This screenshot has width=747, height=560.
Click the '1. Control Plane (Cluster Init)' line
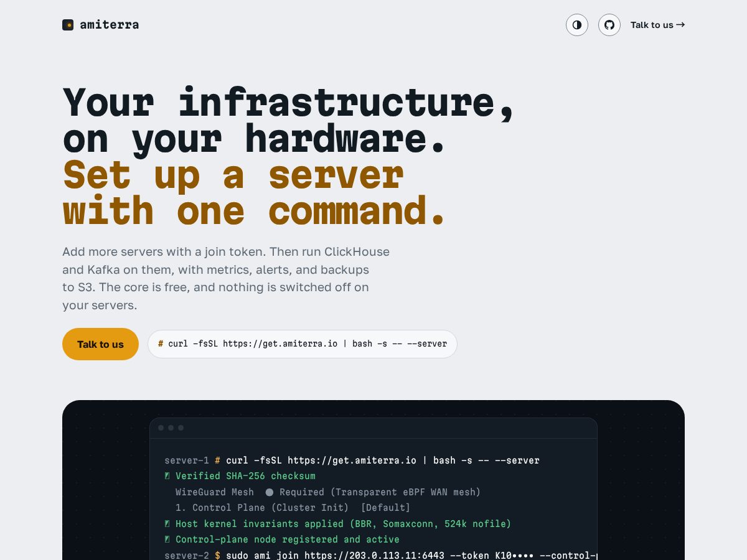point(293,508)
